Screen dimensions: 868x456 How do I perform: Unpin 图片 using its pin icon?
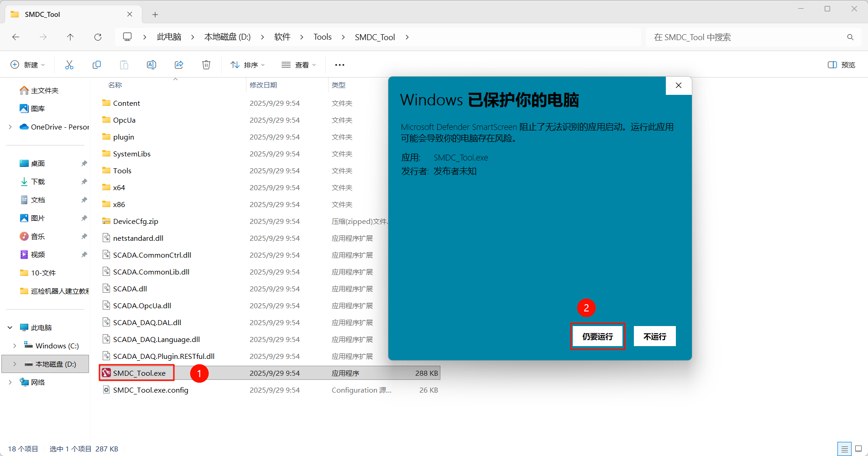84,218
